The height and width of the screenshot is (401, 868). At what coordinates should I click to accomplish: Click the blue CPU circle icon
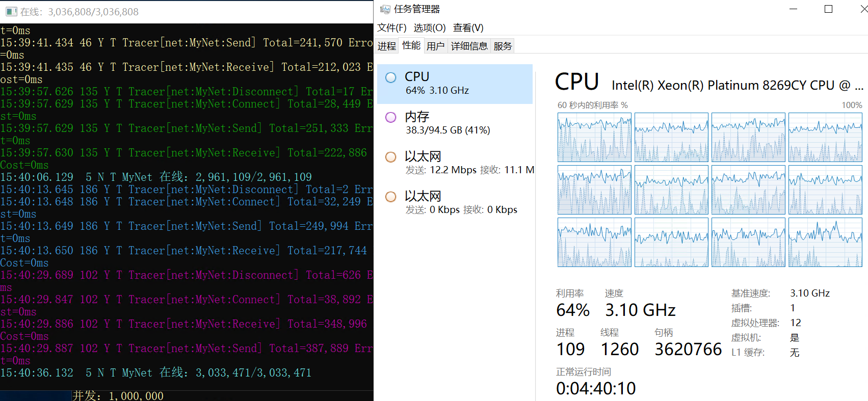pos(391,77)
